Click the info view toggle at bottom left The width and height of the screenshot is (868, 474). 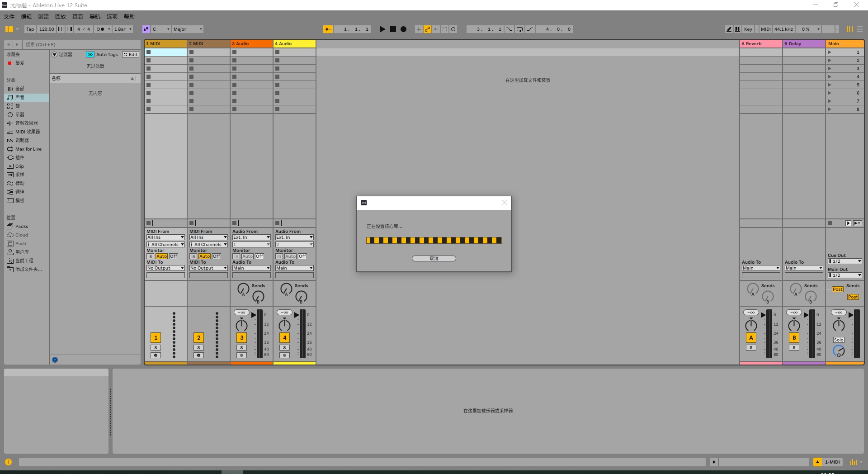pos(8,462)
